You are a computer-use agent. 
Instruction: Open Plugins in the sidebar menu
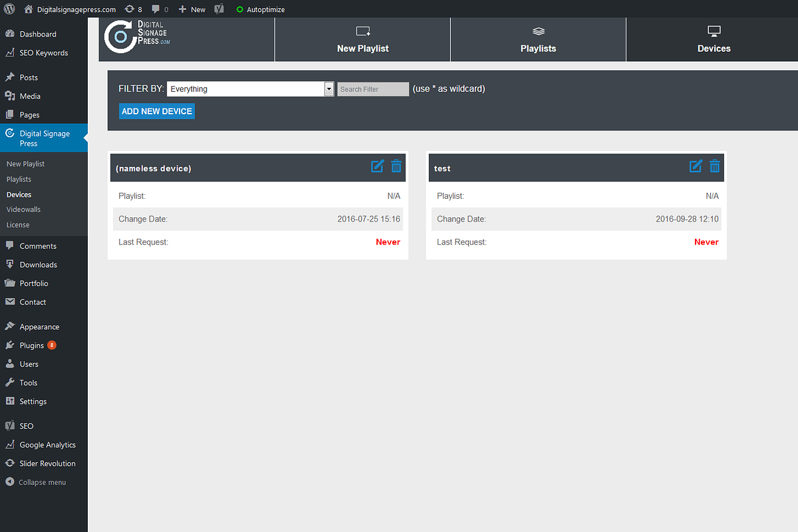pyautogui.click(x=31, y=346)
